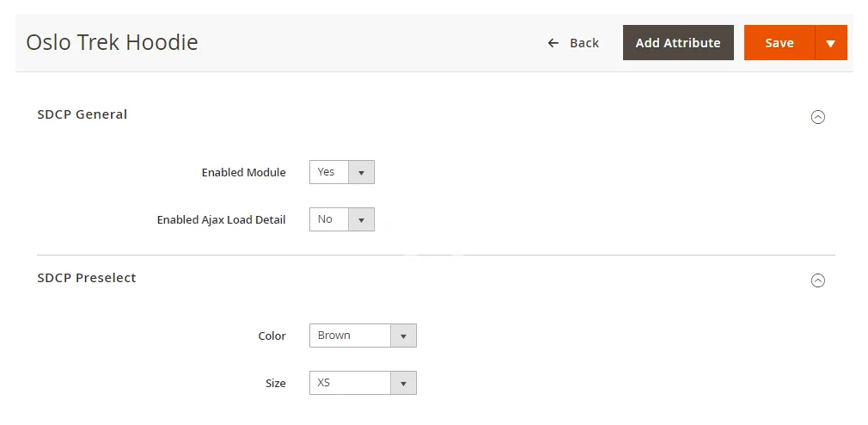This screenshot has height=425, width=868.
Task: Open the Size field showing XS
Action: click(350, 383)
